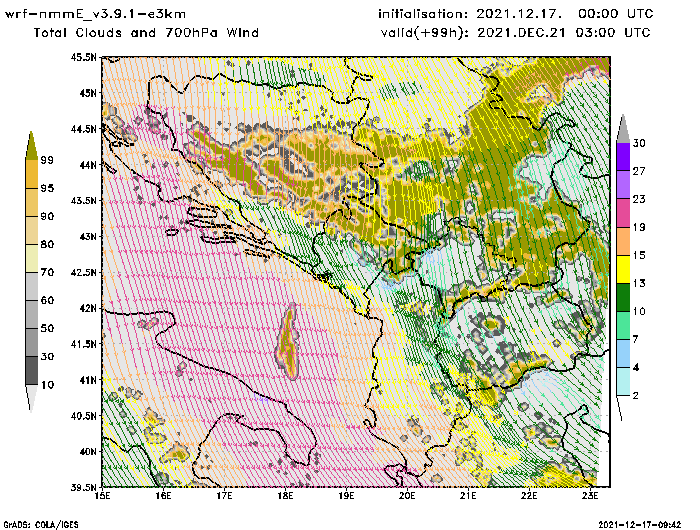Click the '16E' longitude axis label
The image size is (700, 530).
pos(163,496)
